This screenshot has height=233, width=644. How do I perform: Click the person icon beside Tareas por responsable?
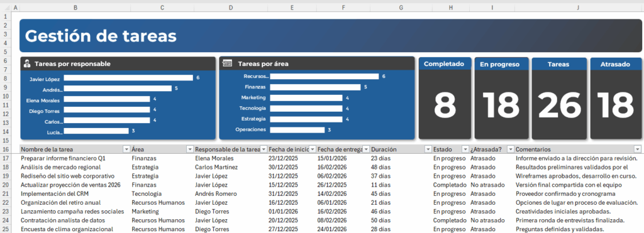pos(27,63)
